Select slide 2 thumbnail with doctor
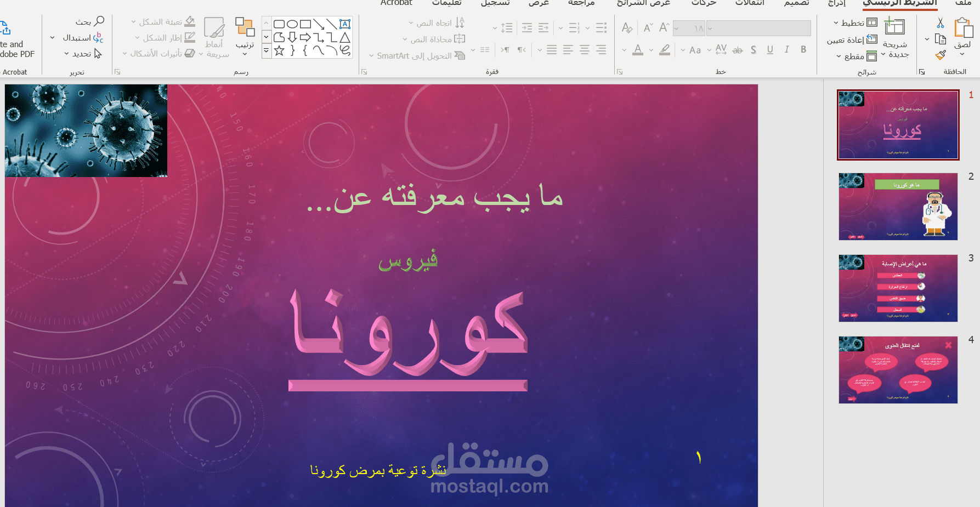The height and width of the screenshot is (507, 980). point(898,207)
